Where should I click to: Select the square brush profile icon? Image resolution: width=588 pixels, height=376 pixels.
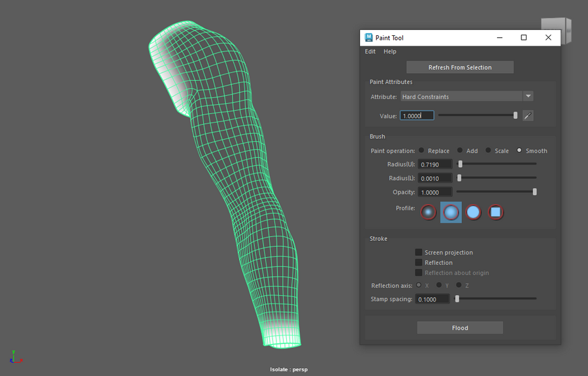(496, 212)
